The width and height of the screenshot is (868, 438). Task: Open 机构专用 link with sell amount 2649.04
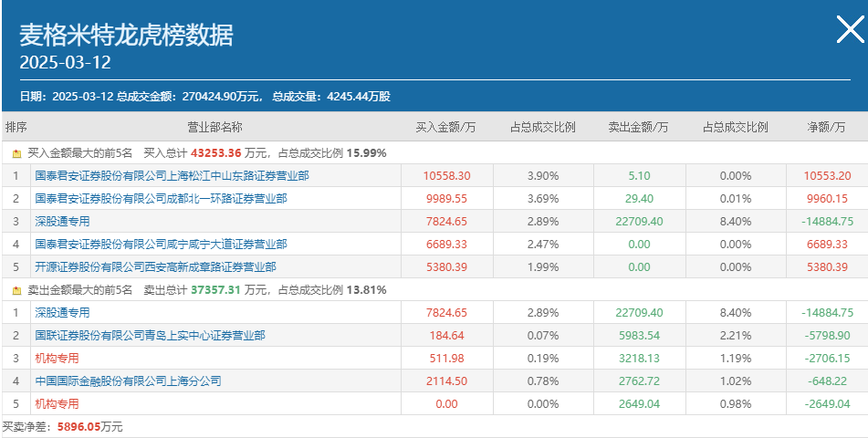pyautogui.click(x=57, y=403)
